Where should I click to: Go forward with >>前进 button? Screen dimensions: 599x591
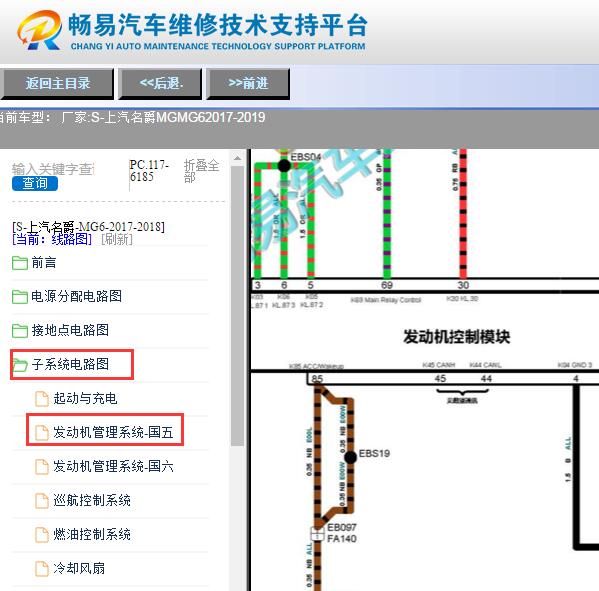point(248,84)
